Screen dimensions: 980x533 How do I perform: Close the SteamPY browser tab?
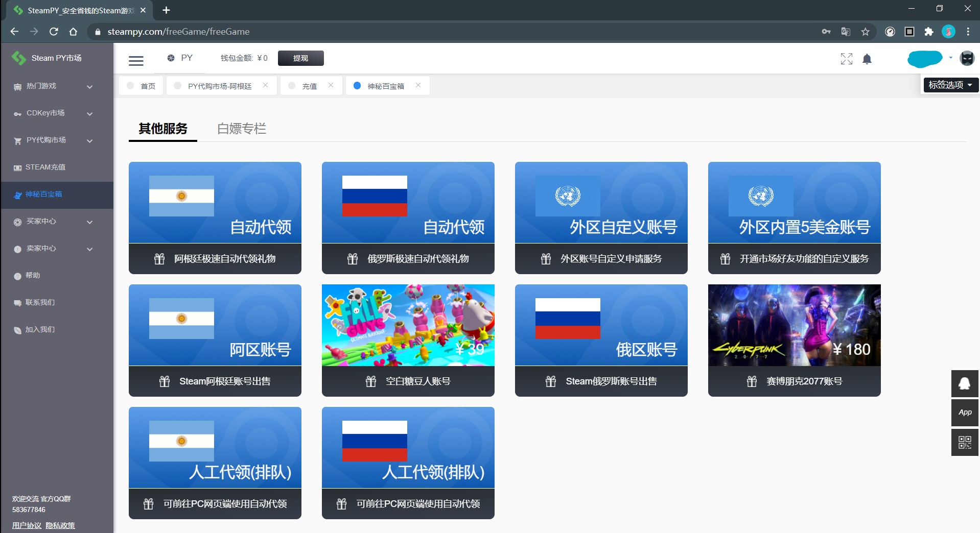[x=143, y=10]
